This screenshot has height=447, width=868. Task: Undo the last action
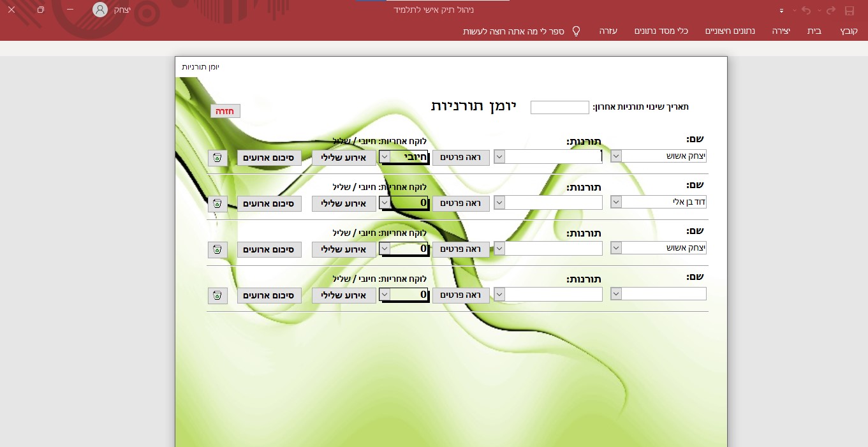click(805, 10)
